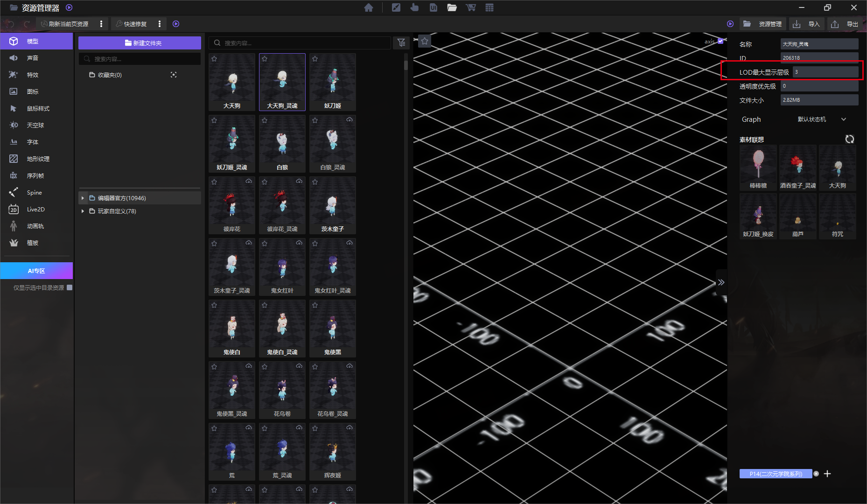Image resolution: width=867 pixels, height=504 pixels.
Task: Click the home icon in title bar
Action: (x=369, y=7)
